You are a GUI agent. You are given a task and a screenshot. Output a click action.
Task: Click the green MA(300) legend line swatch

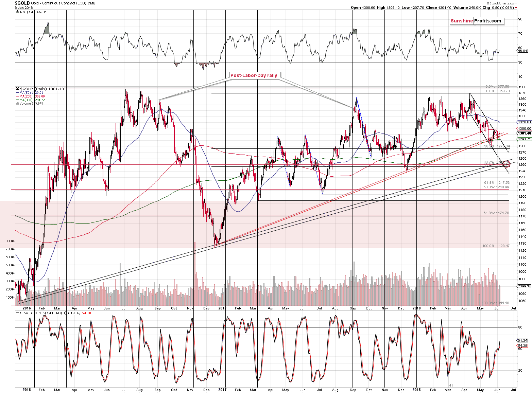coord(17,100)
